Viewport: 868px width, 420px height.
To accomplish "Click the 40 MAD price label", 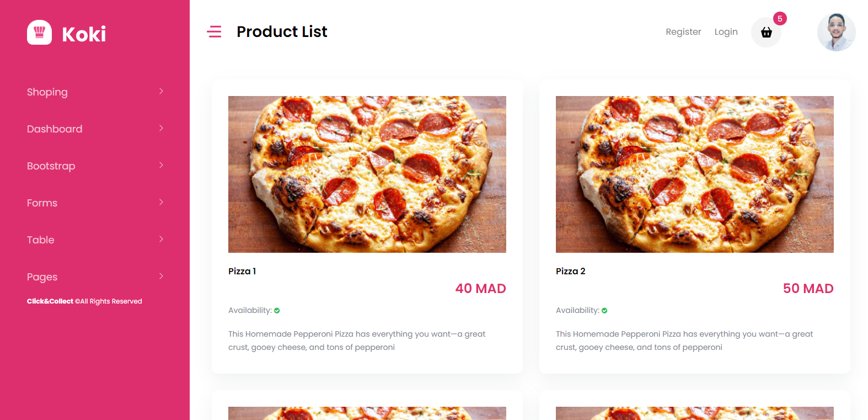I will (480, 288).
